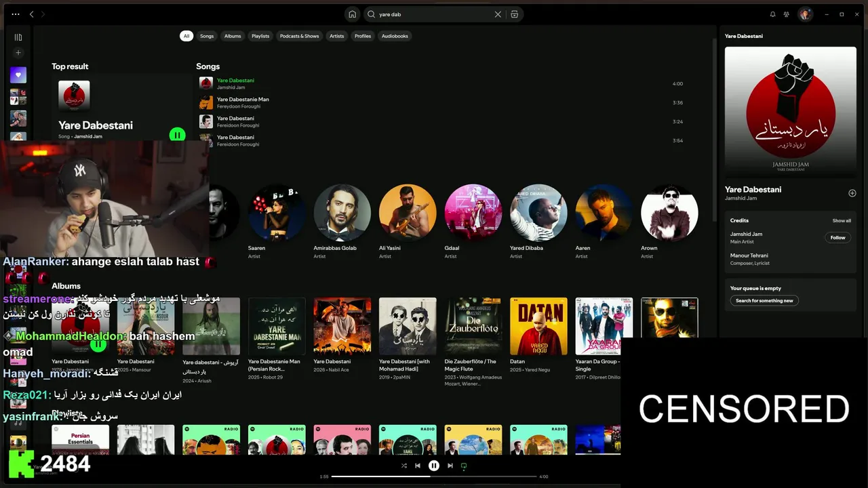The width and height of the screenshot is (868, 488).
Task: Expand Your Library sidebar icon
Action: [18, 37]
